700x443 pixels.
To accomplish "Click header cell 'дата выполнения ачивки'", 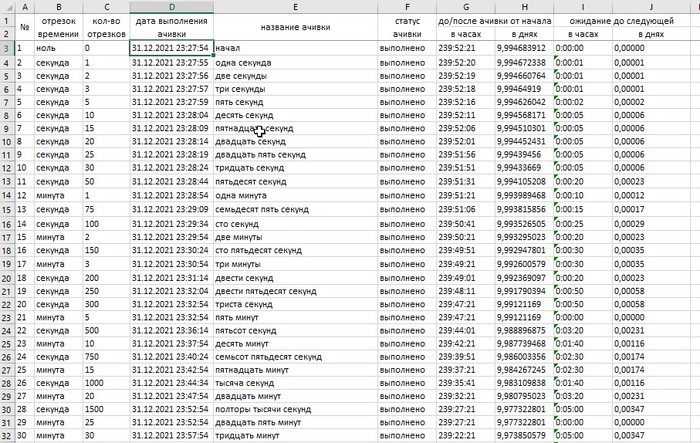I will (172, 27).
